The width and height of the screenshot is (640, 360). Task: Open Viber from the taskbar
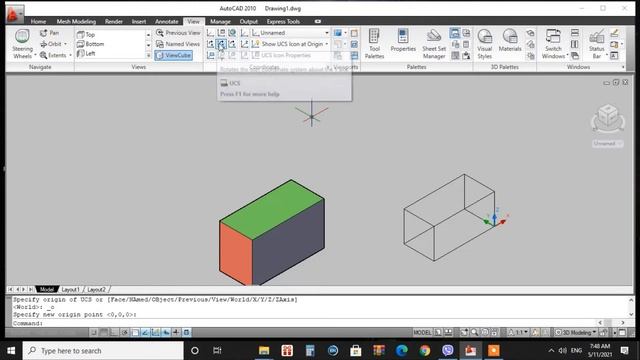pos(448,351)
